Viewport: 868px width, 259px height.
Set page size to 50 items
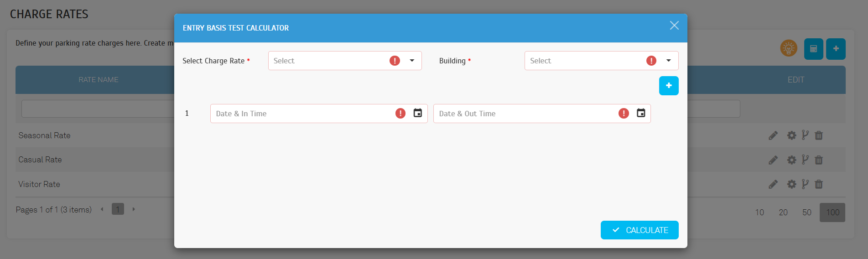(807, 212)
